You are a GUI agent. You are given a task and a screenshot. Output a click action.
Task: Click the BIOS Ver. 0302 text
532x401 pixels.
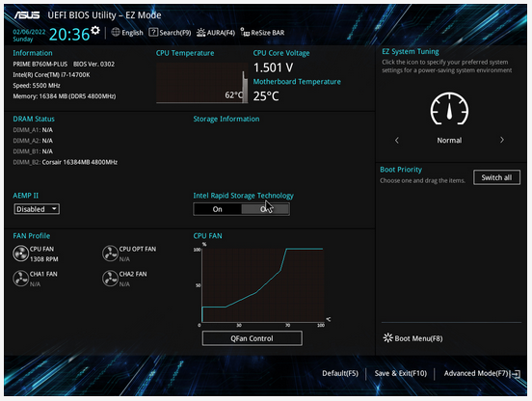click(x=93, y=65)
